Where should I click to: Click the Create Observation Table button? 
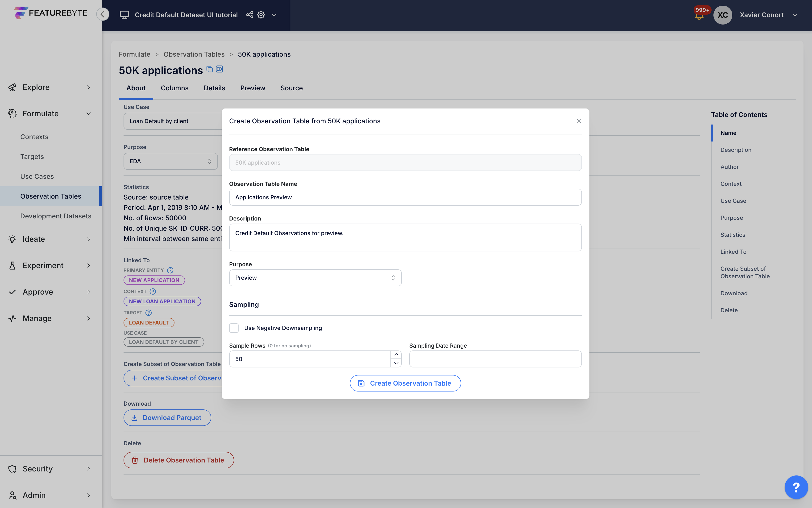click(x=405, y=383)
